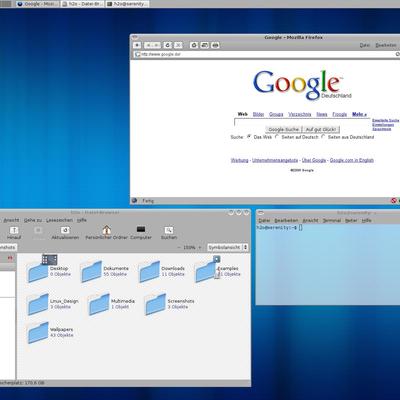Switch to h2o@serenity terminal task in panel

click(x=127, y=4)
